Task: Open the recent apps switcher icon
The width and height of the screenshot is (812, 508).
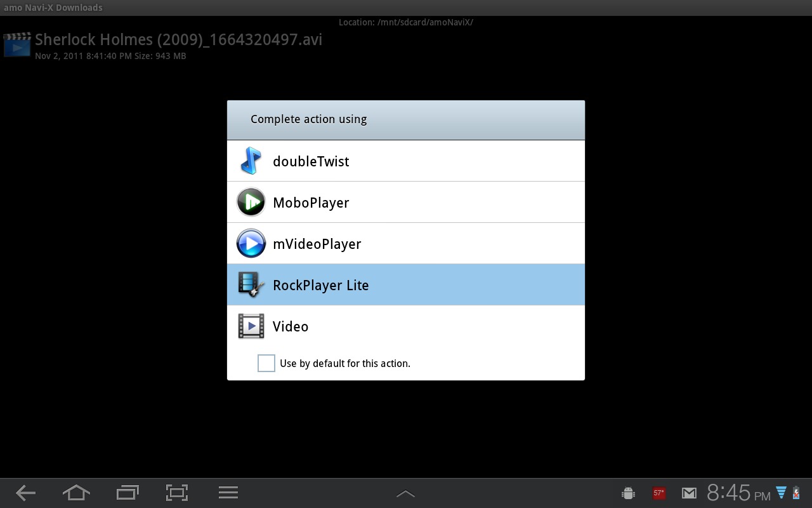Action: click(x=128, y=493)
